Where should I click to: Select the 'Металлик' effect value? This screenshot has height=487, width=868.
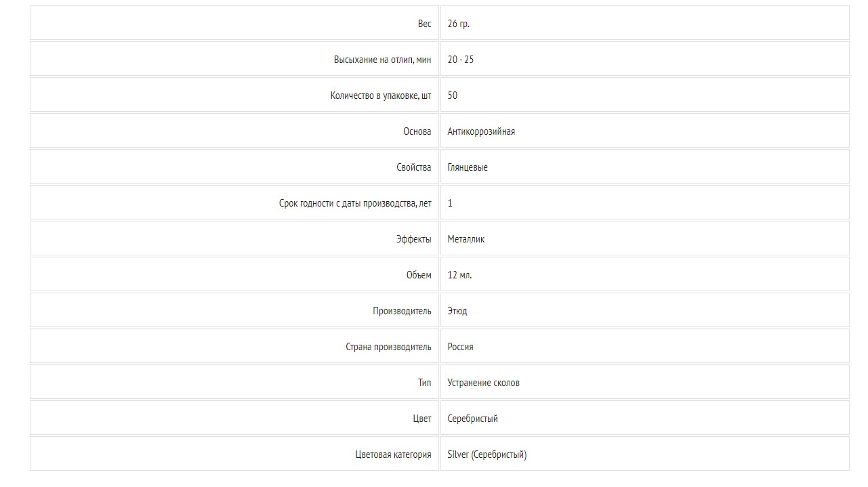[x=466, y=239]
